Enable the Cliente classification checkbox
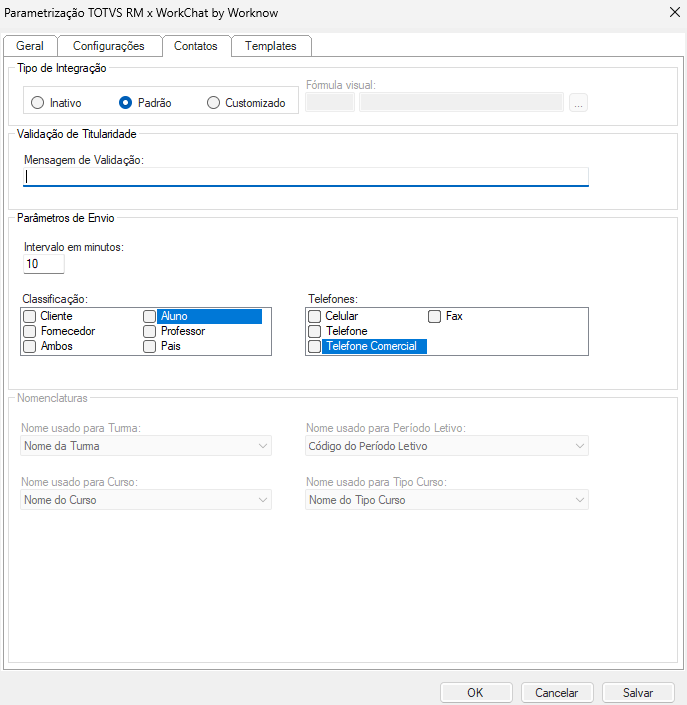687x705 pixels. [30, 316]
